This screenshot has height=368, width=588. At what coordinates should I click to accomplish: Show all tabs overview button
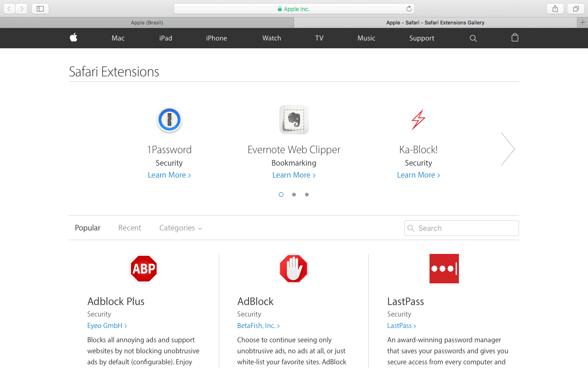576,8
